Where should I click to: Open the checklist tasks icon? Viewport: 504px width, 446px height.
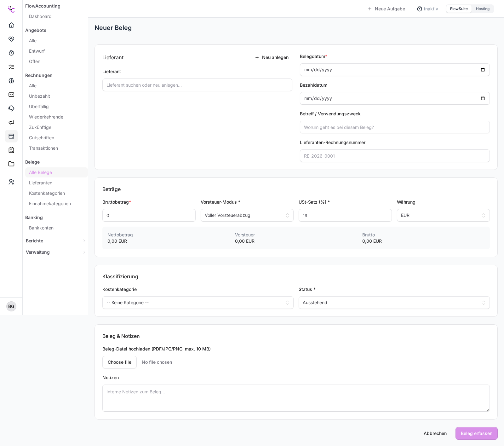pos(11,67)
